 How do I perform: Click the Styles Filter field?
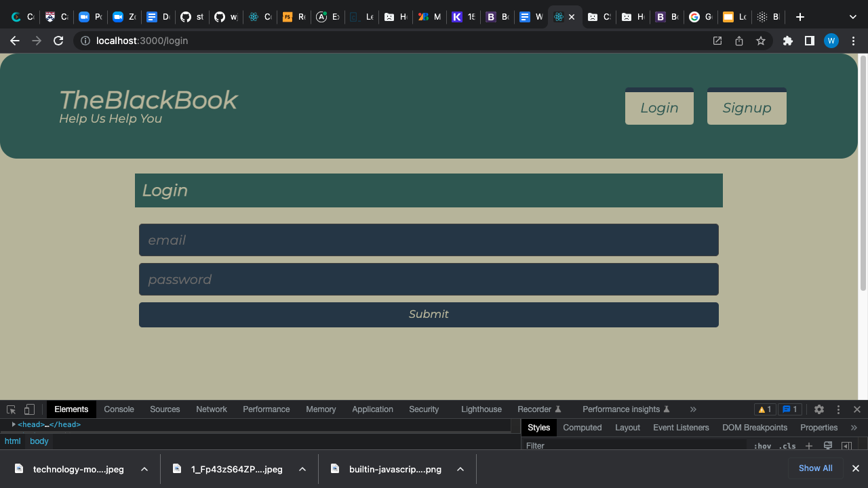click(x=636, y=446)
